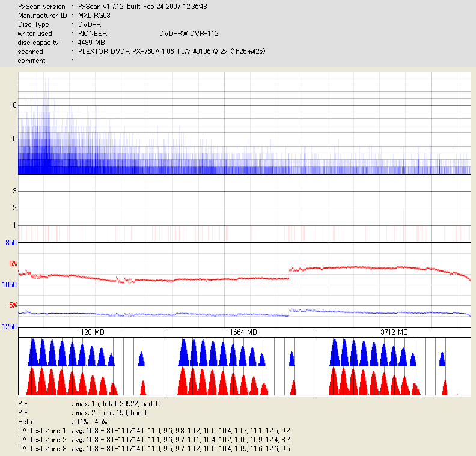Click the 3 label on the PIF axis
This screenshot has height=456, width=476.
[x=14, y=191]
